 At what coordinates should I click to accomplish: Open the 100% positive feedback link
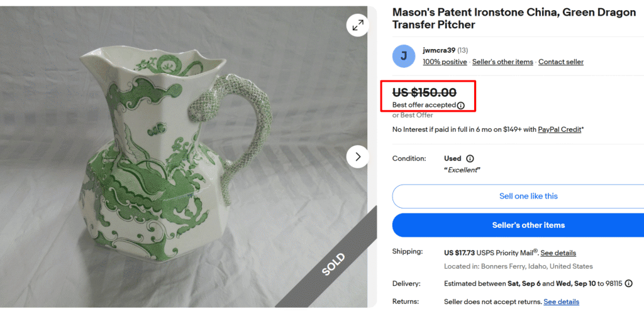click(x=445, y=62)
